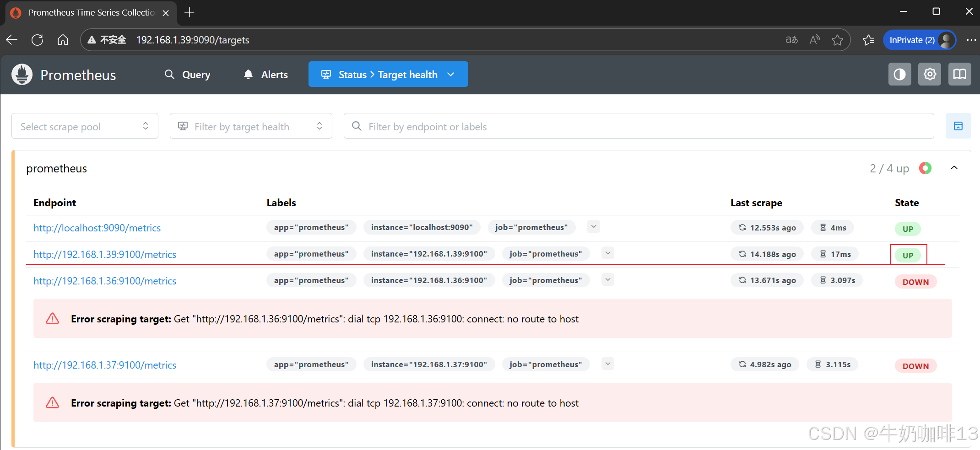Click instance="192.168.1.39:9100" label badge

(429, 254)
